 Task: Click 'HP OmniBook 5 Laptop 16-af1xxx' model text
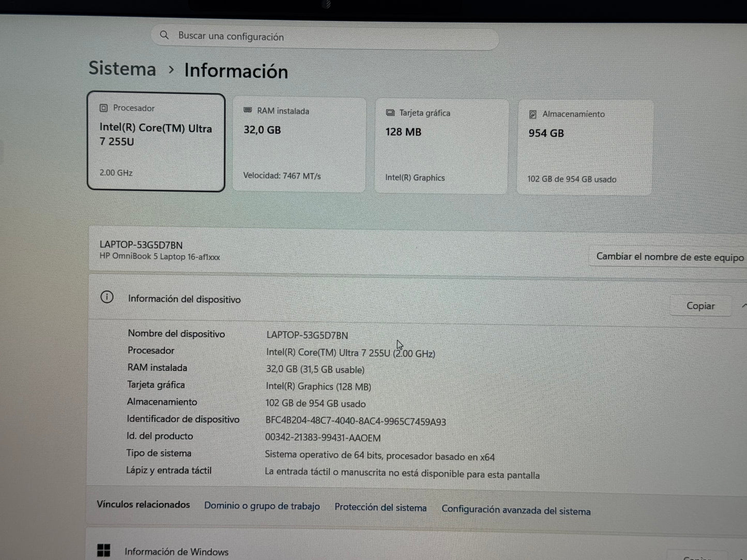click(160, 257)
